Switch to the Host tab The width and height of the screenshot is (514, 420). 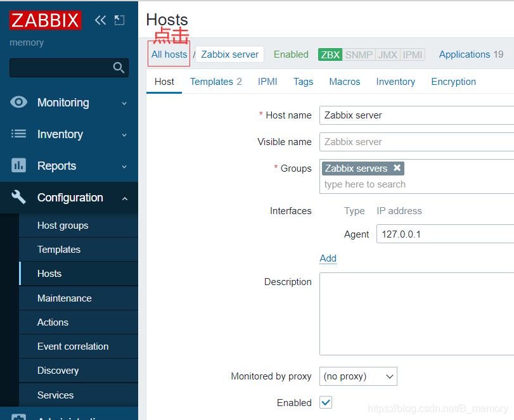(x=164, y=82)
